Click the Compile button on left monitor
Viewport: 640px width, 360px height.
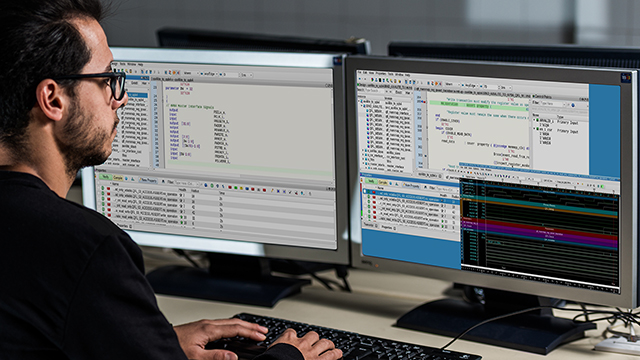coord(118,178)
